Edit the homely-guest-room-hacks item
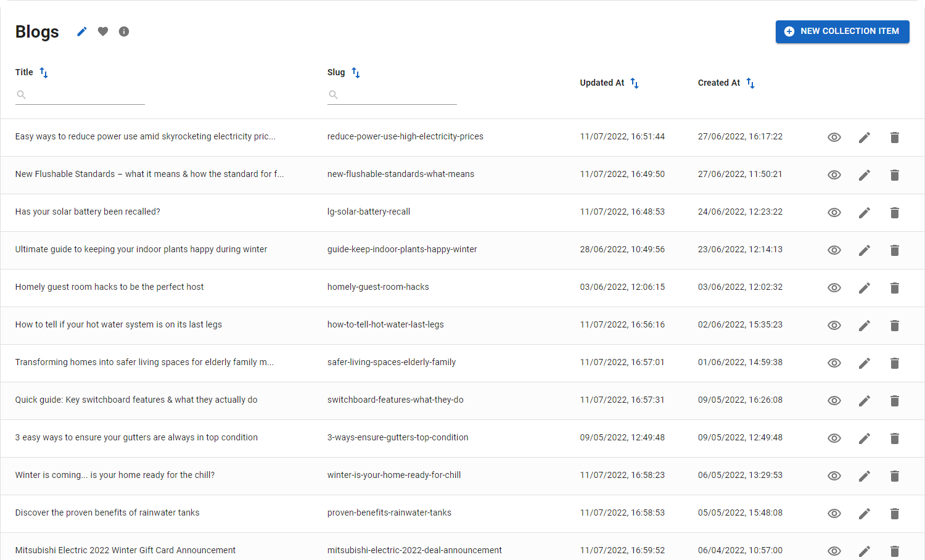Screen dimensions: 925x560 point(865,287)
